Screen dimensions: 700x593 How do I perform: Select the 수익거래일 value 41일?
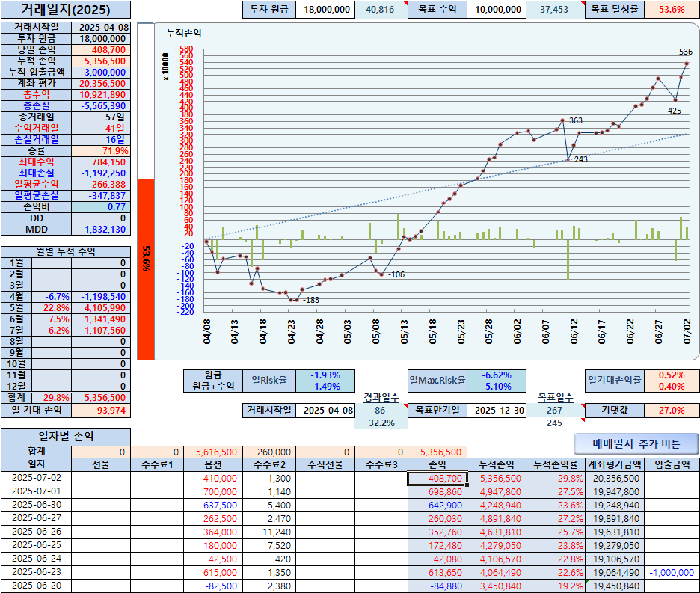pos(101,128)
